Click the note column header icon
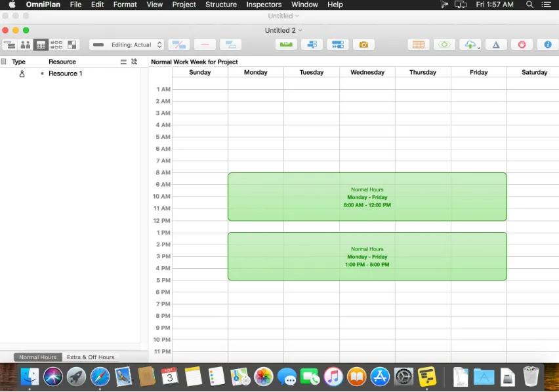This screenshot has width=559, height=392. (3, 62)
